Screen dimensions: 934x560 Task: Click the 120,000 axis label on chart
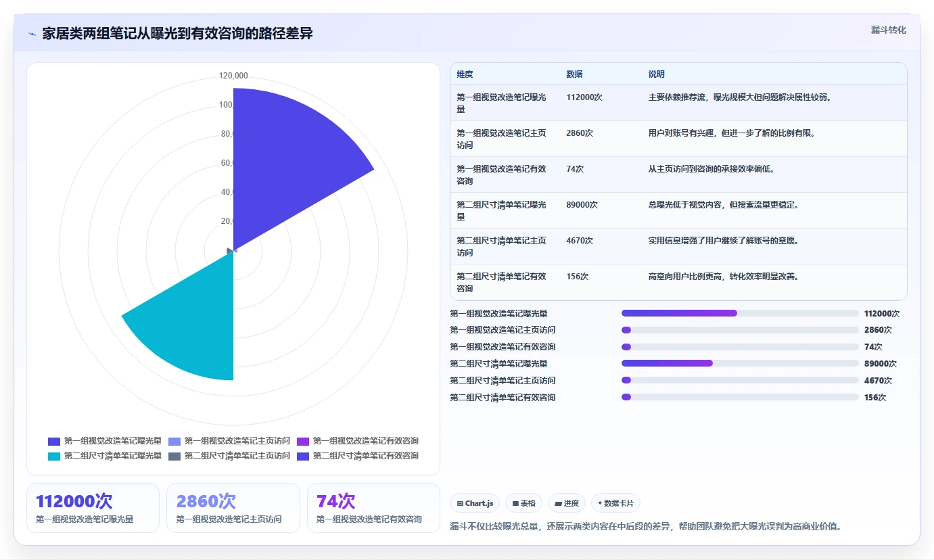(x=233, y=76)
